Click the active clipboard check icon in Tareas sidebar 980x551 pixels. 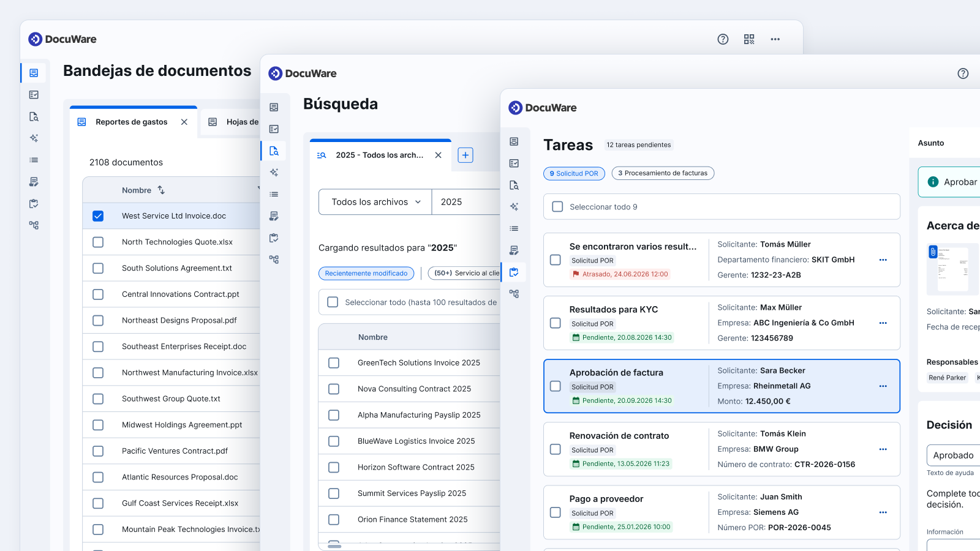click(x=514, y=272)
